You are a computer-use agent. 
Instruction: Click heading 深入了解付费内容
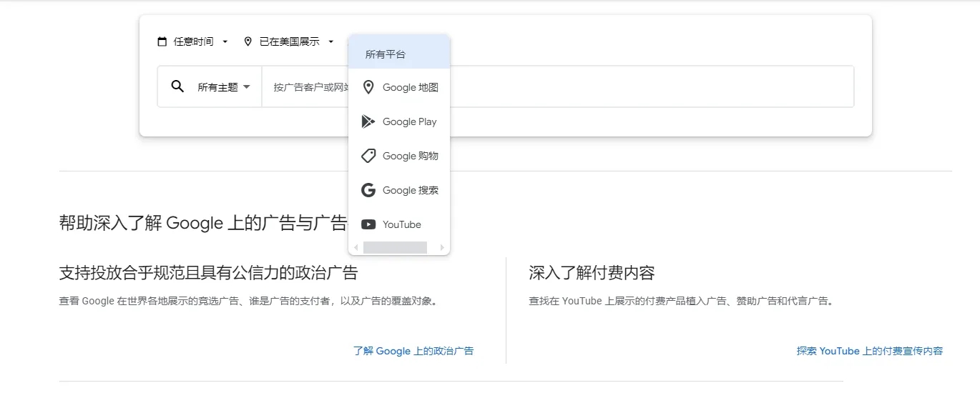click(592, 272)
